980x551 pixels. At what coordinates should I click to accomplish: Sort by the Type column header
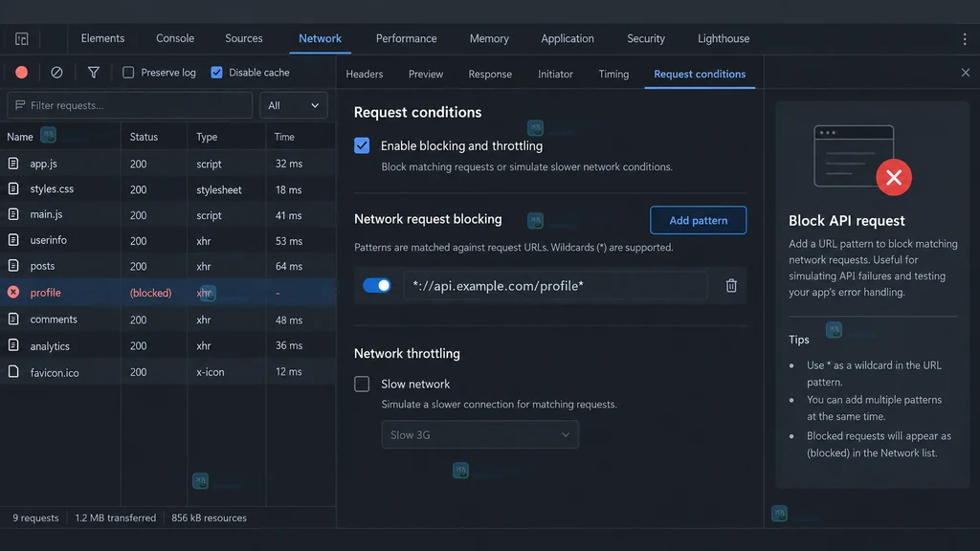[207, 137]
